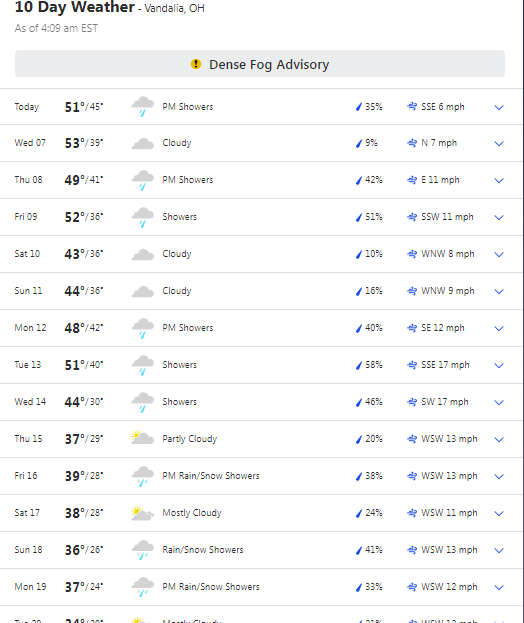Select the Sun 18 Rain/Snow Showers row
Screen dimensions: 524x623
click(x=261, y=550)
